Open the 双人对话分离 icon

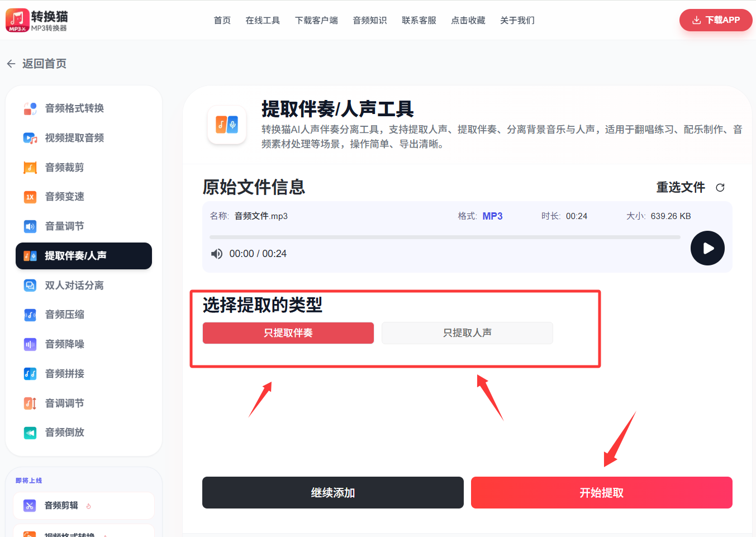[x=30, y=286]
